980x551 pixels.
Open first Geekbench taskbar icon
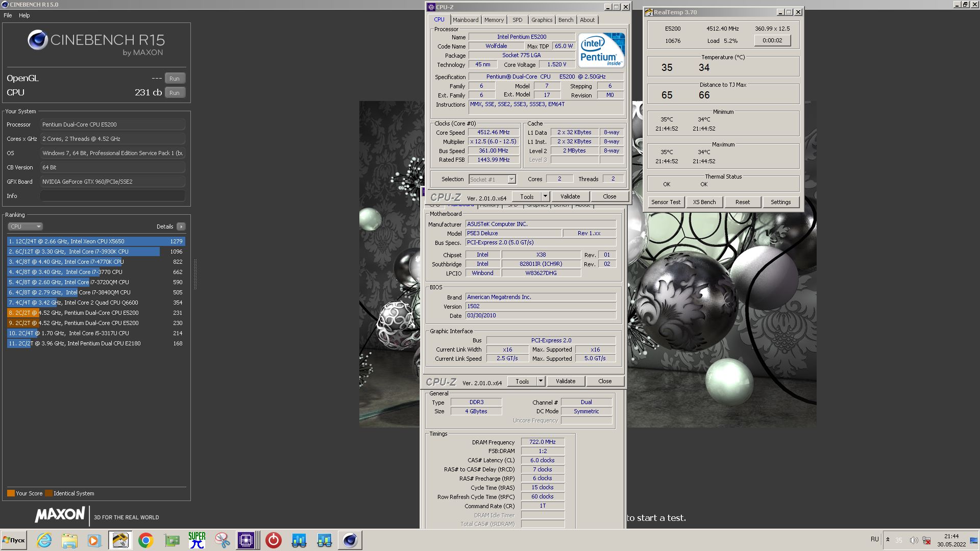click(299, 540)
